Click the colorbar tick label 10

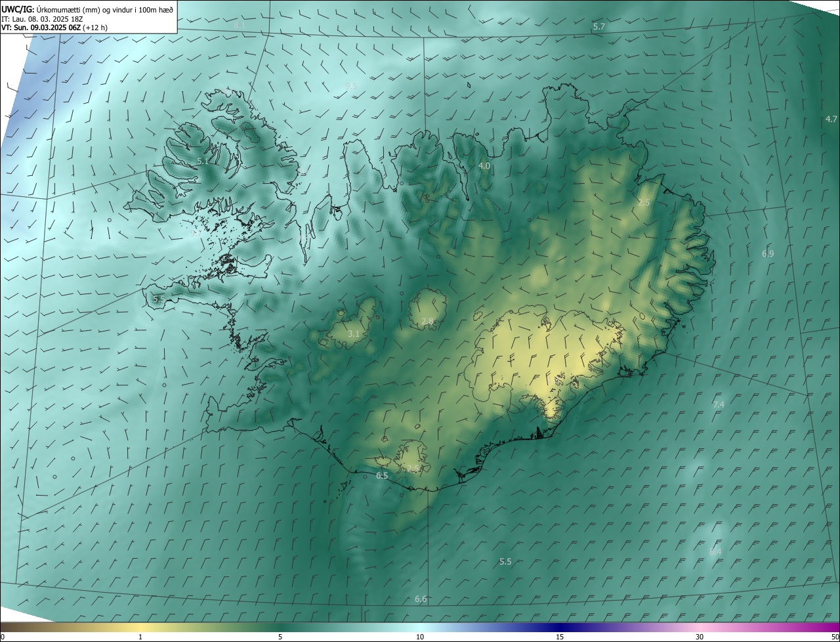pyautogui.click(x=420, y=637)
